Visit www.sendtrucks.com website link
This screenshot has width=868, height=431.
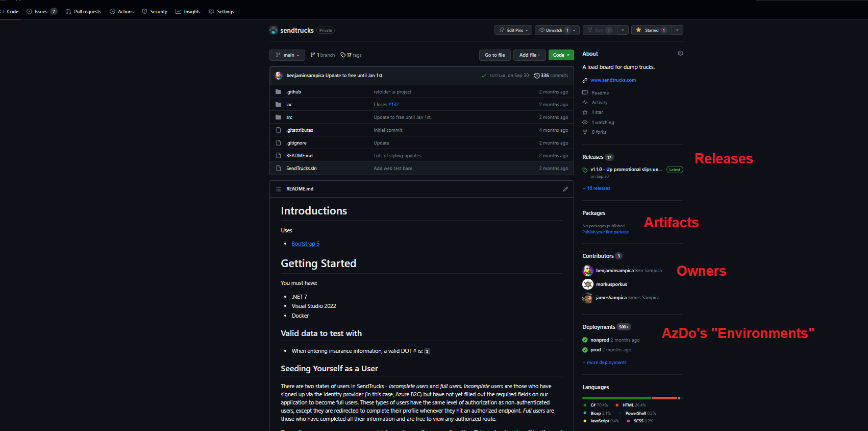point(613,80)
